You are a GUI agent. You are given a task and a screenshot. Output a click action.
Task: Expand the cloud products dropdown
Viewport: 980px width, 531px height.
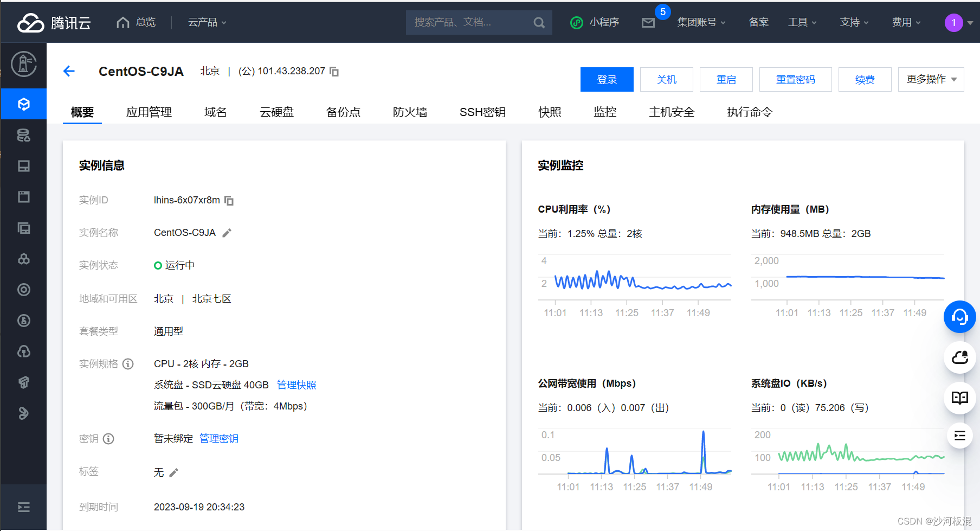tap(207, 22)
